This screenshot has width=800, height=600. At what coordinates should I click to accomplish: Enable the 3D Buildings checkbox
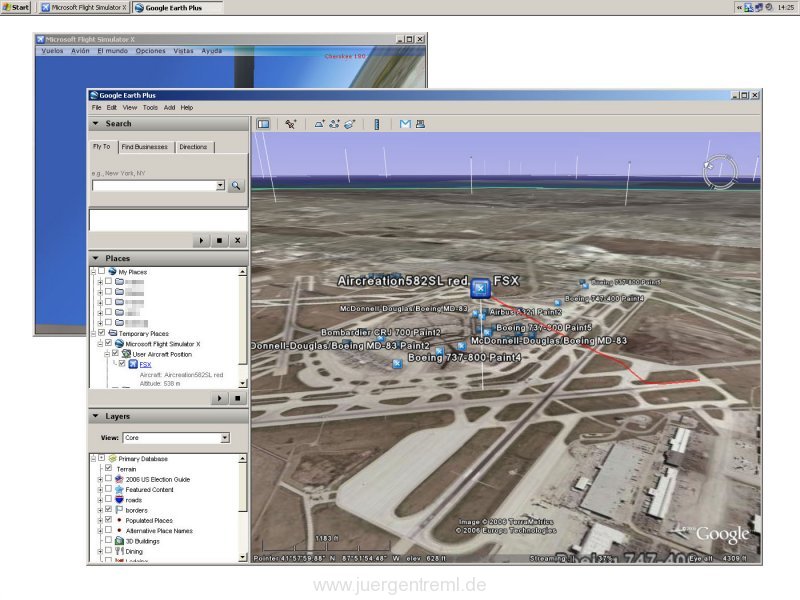(x=108, y=540)
